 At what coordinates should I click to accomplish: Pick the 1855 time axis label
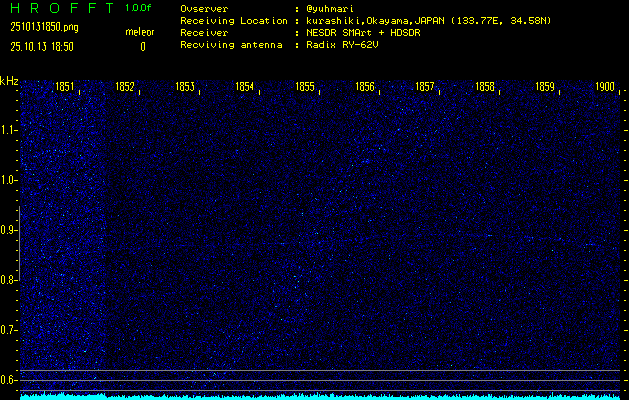click(305, 87)
